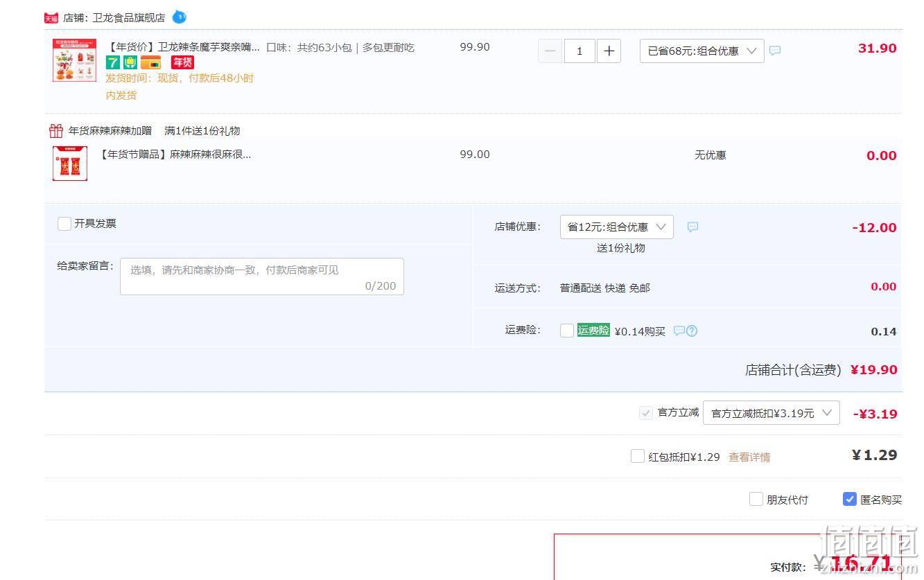The image size is (924, 580).
Task: Click the Tmall logo icon
Action: click(x=51, y=18)
